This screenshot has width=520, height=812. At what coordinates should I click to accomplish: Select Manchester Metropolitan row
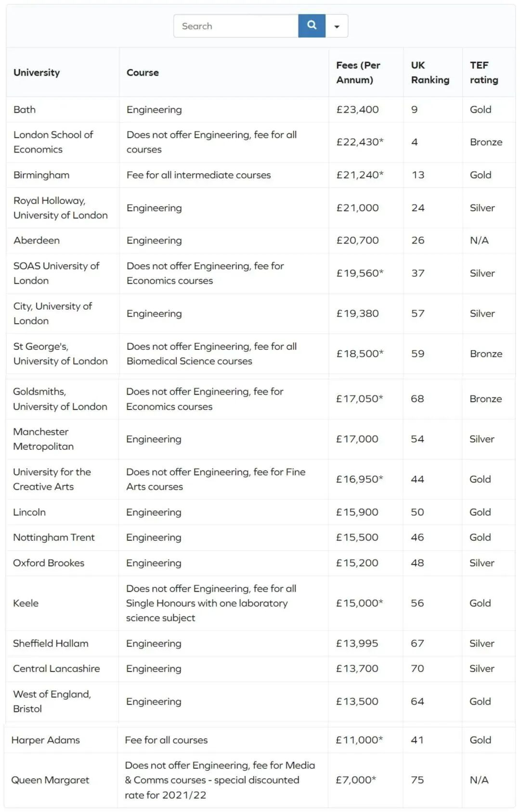coord(260,439)
